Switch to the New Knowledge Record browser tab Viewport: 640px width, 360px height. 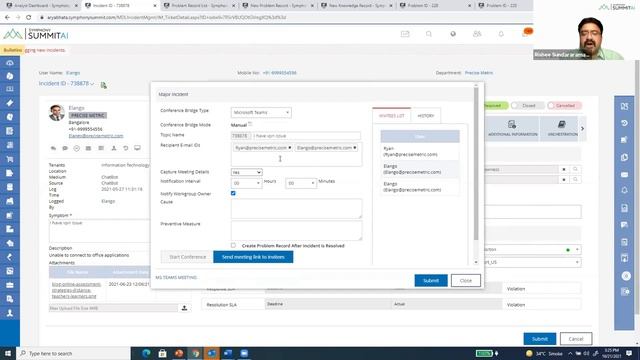click(x=357, y=6)
